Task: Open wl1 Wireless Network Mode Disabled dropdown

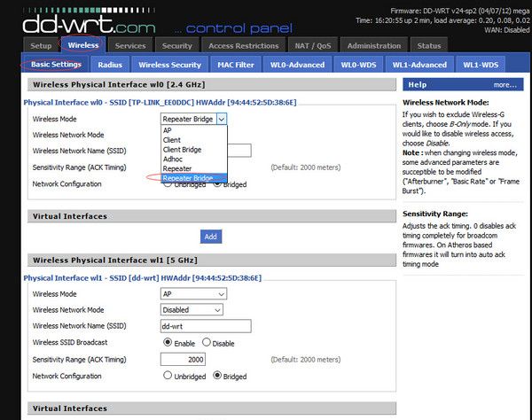Action: click(x=192, y=310)
